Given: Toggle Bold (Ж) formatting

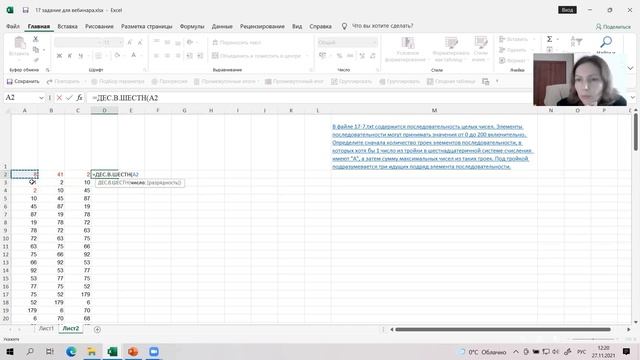Looking at the screenshot, I should [59, 56].
